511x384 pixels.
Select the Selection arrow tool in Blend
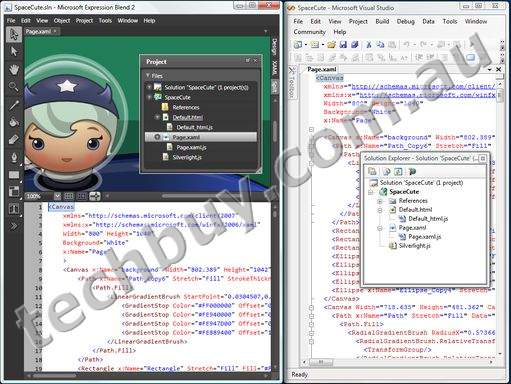[x=14, y=34]
